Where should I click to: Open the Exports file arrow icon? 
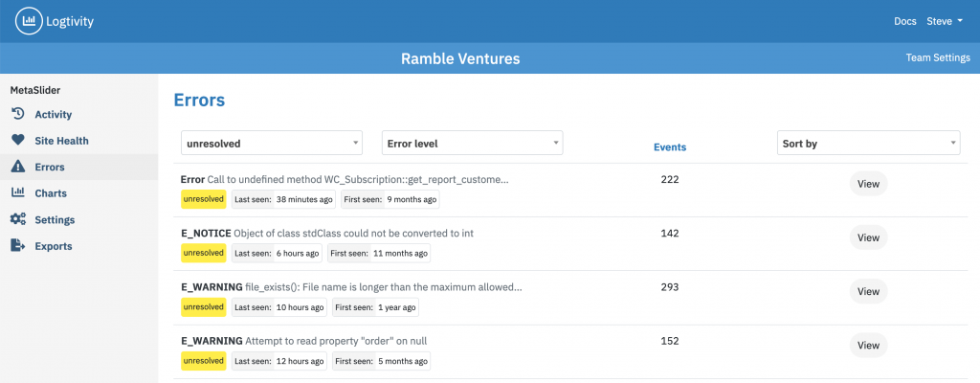point(18,245)
